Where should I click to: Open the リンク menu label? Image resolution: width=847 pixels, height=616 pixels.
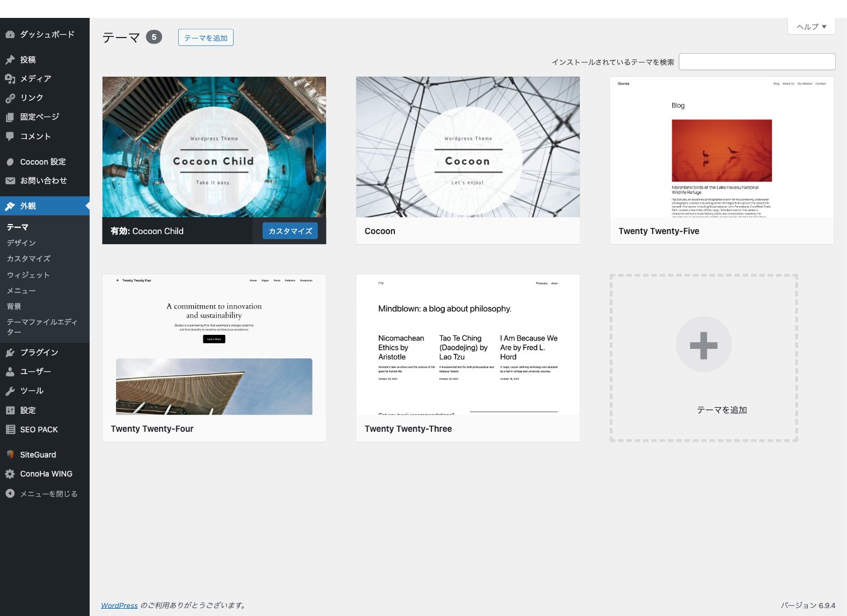click(x=32, y=98)
